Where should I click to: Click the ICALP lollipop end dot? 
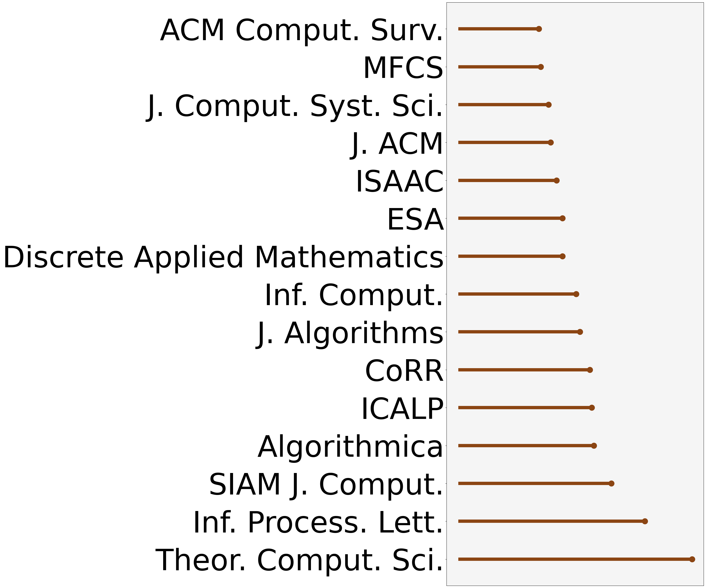592,407
